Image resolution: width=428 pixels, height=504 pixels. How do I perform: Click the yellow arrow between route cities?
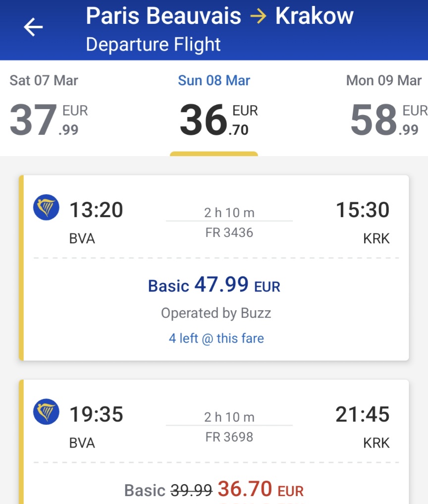pos(259,16)
